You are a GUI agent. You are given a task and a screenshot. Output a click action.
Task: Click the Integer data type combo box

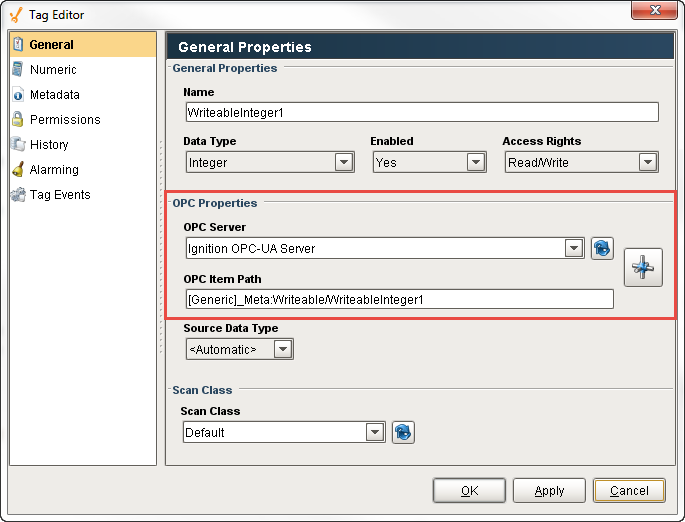coord(270,162)
